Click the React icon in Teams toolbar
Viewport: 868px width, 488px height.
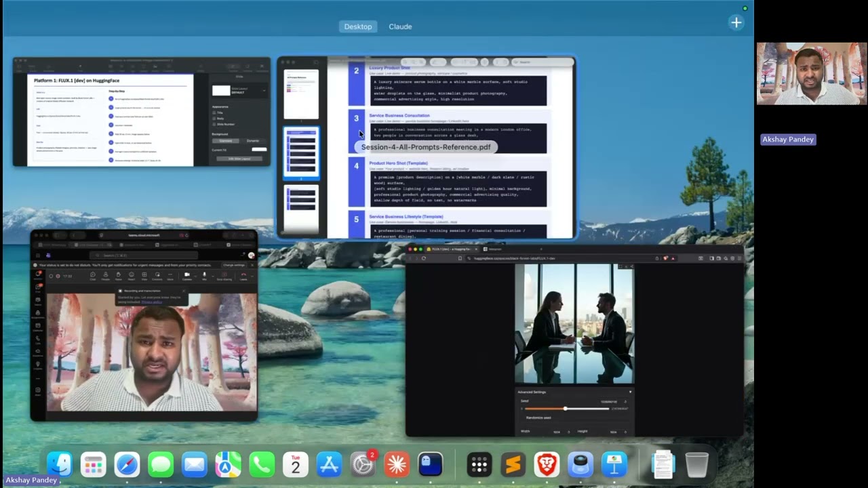132,277
